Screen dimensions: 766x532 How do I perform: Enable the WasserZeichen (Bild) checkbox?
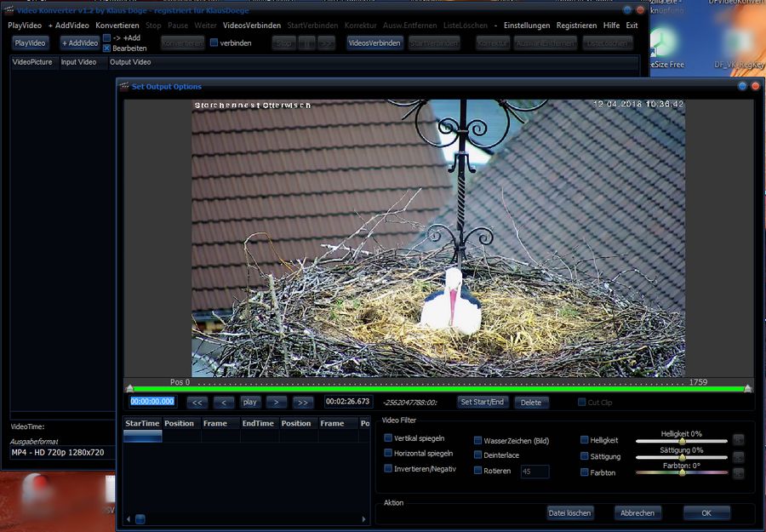[x=478, y=441]
